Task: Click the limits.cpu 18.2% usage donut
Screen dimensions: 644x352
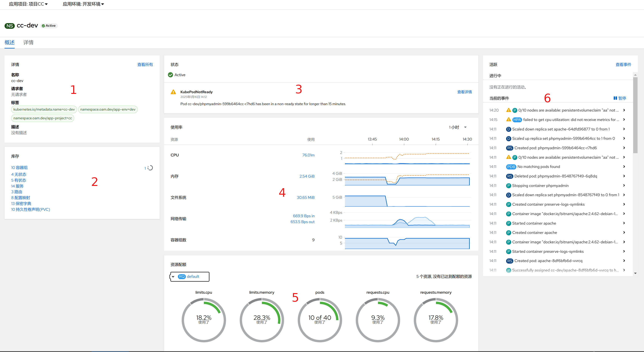Action: [x=203, y=320]
